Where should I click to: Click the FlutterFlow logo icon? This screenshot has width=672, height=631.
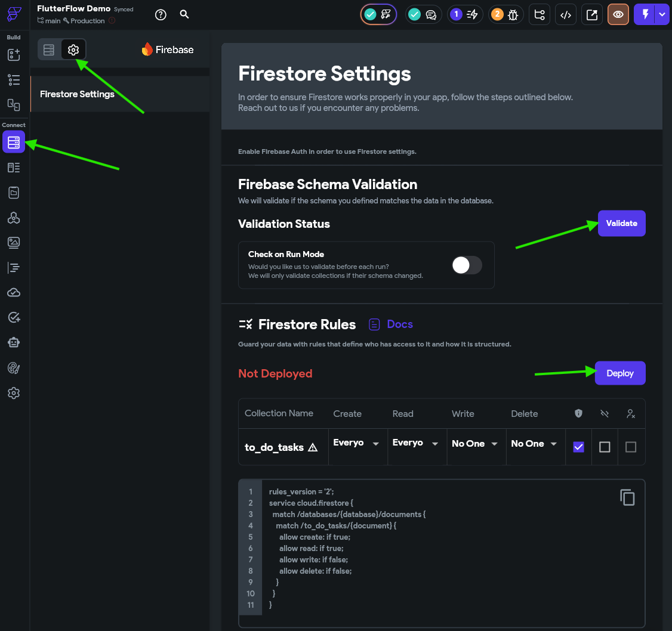[14, 14]
